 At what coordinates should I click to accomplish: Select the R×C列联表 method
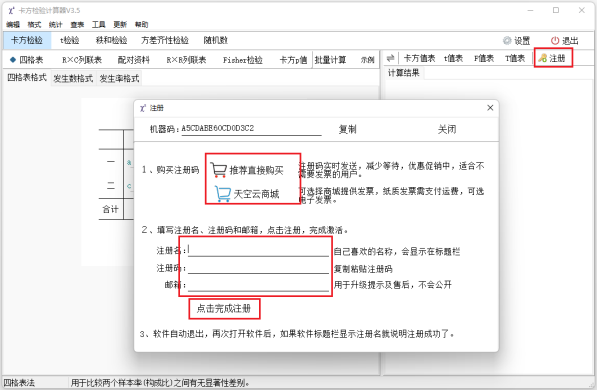pyautogui.click(x=82, y=60)
